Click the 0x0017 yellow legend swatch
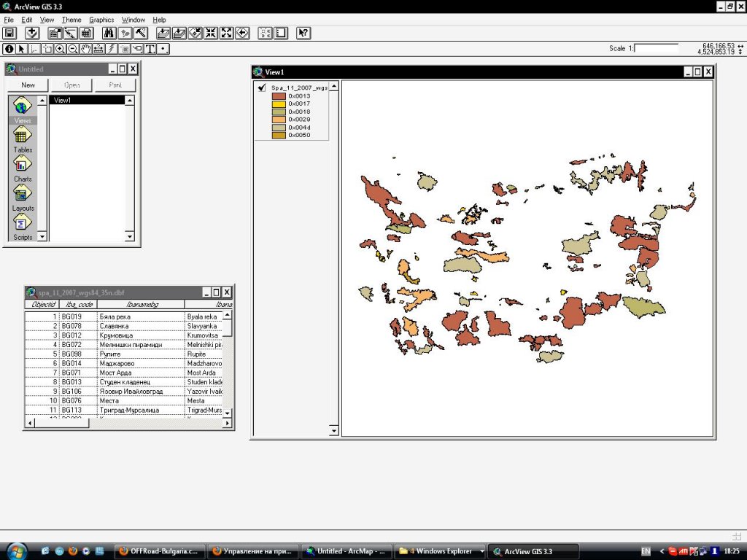The image size is (747, 560). click(279, 104)
